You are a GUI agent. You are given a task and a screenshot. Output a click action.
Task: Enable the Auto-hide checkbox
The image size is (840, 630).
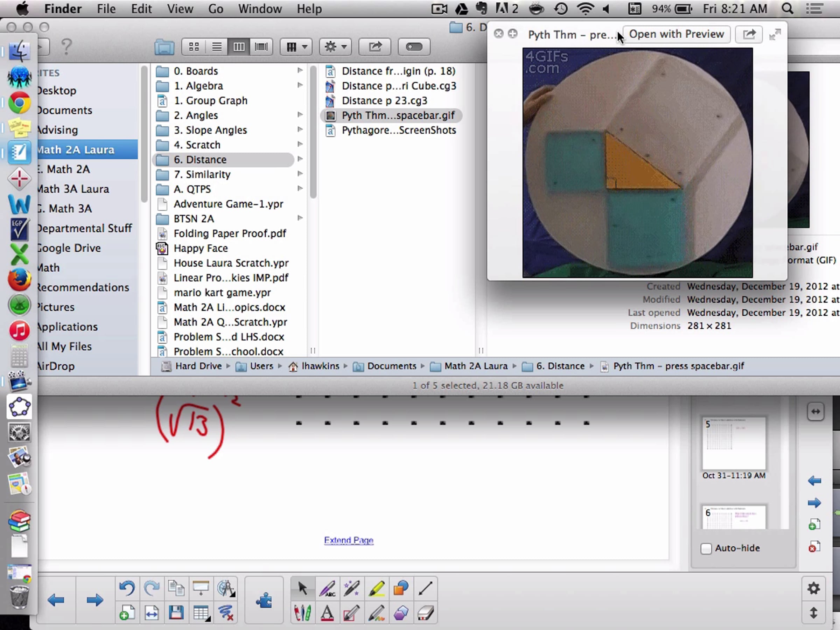[706, 548]
